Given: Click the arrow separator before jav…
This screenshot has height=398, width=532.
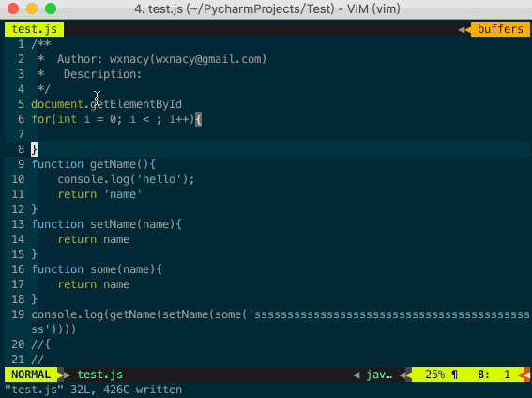Looking at the screenshot, I should [x=357, y=375].
